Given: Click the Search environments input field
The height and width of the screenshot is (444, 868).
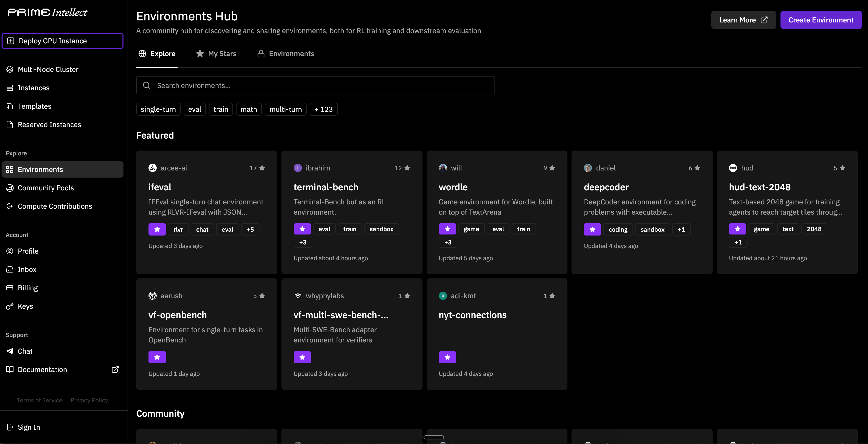Looking at the screenshot, I should (x=315, y=85).
